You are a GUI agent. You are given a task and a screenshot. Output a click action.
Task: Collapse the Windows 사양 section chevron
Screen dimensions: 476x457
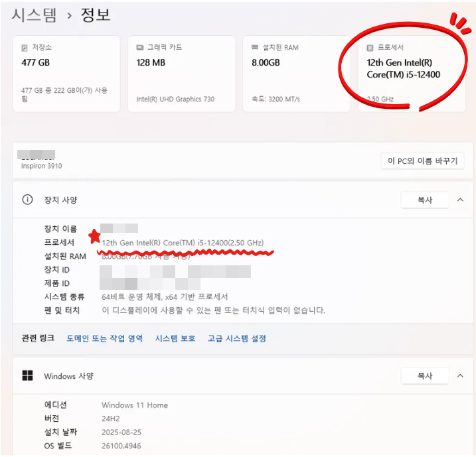[460, 375]
